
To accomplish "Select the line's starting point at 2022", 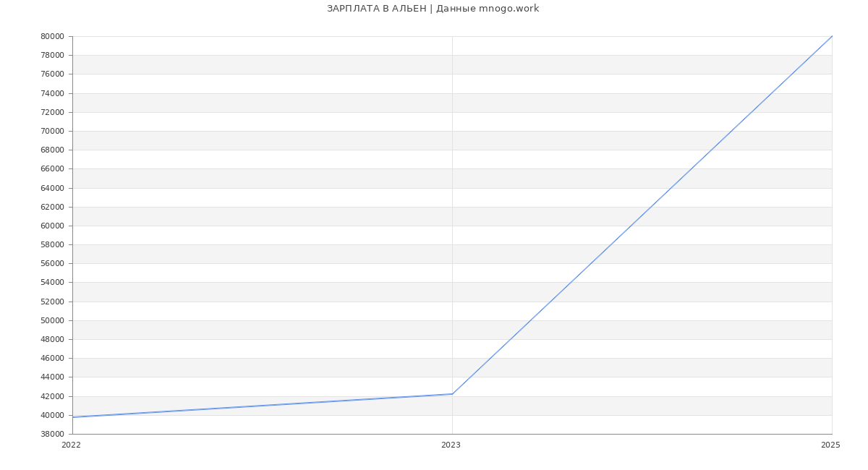I will tap(73, 417).
